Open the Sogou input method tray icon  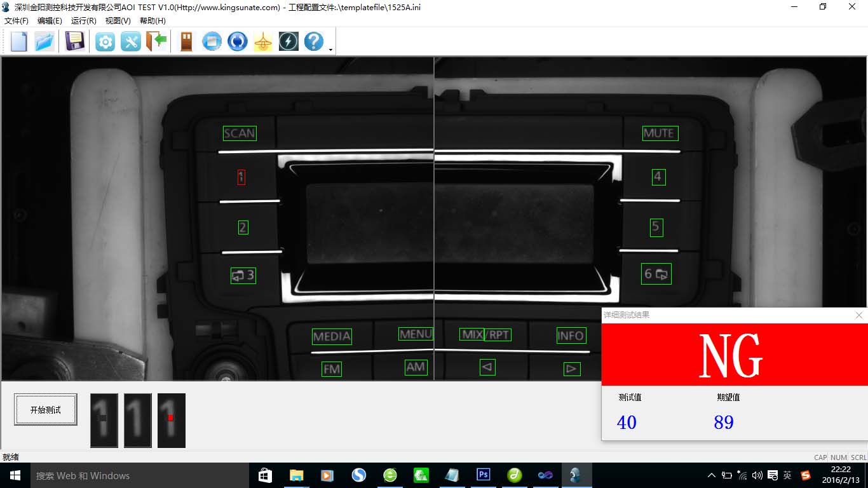tap(806, 475)
